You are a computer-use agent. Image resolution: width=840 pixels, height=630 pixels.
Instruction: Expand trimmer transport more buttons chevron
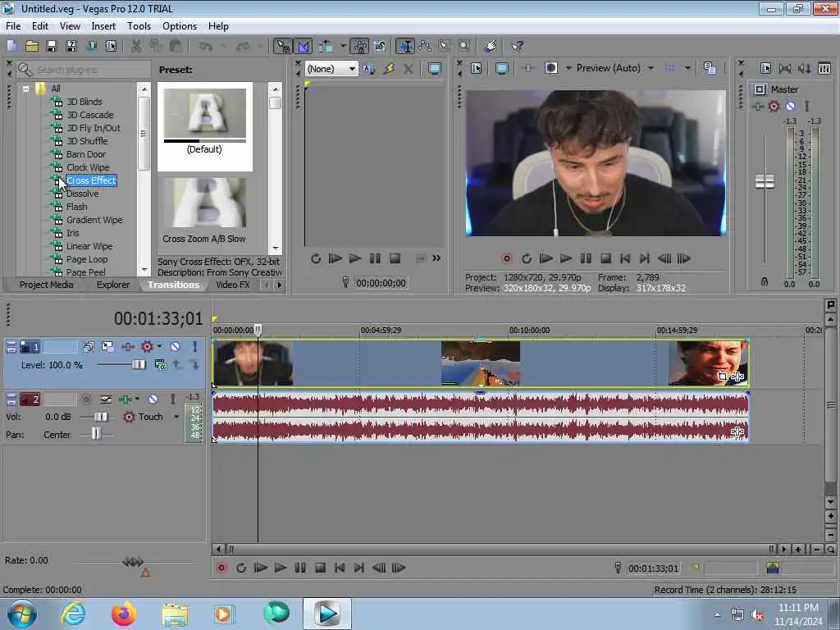[436, 258]
